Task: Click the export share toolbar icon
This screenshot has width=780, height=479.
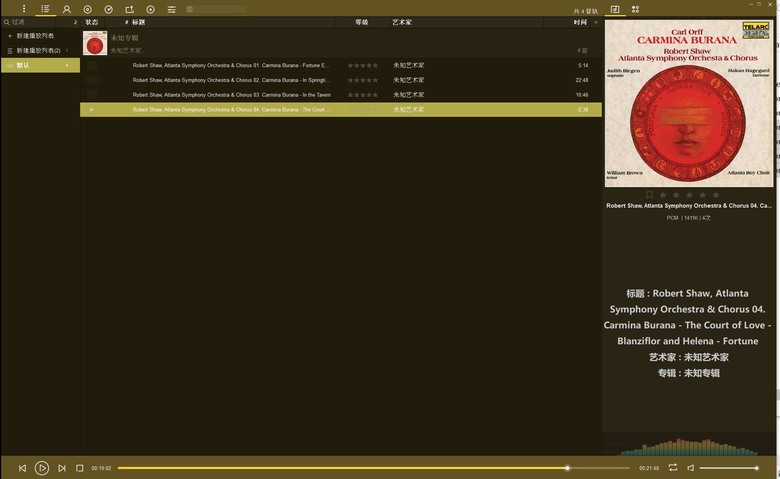Action: (129, 9)
